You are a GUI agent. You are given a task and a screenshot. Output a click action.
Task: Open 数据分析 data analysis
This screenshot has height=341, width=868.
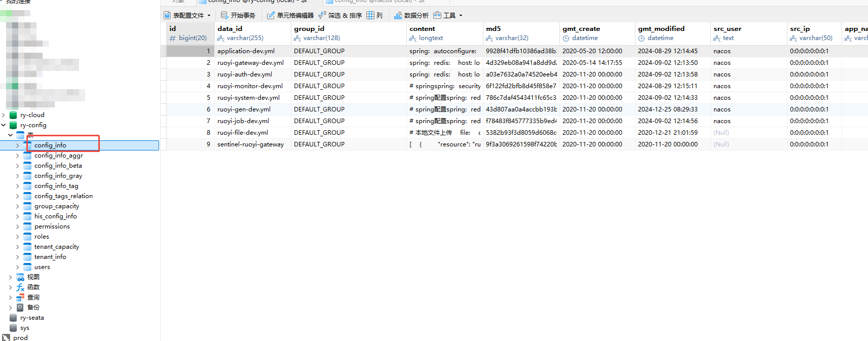coord(411,15)
